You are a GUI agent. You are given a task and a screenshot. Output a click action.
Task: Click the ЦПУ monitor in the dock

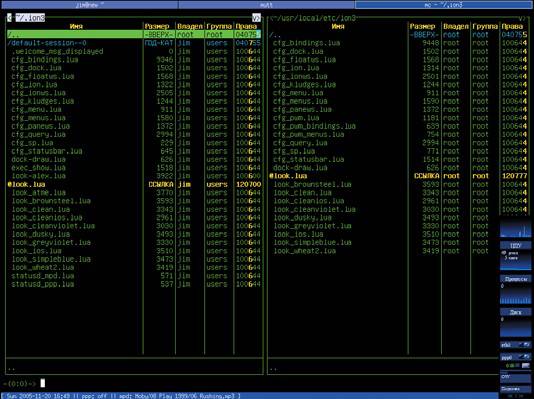click(515, 256)
